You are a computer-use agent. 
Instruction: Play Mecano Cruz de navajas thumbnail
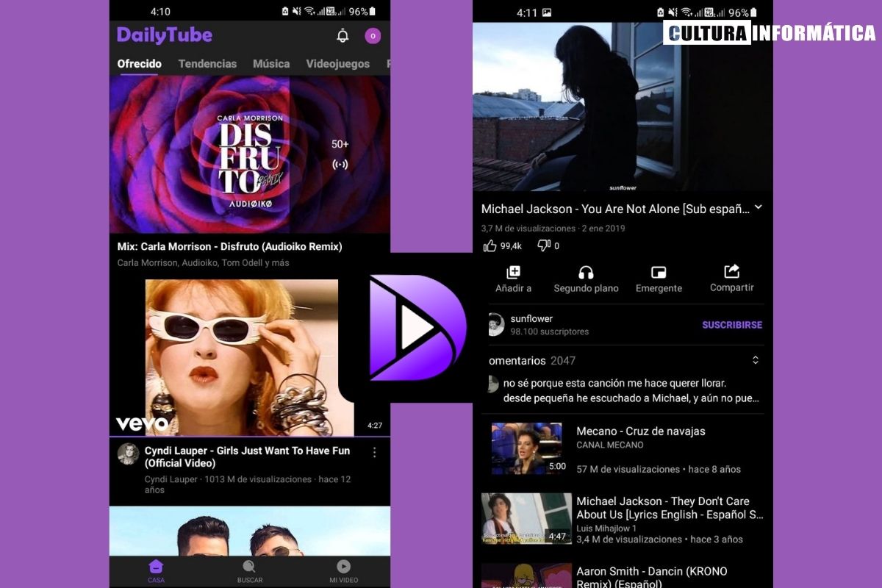click(527, 448)
